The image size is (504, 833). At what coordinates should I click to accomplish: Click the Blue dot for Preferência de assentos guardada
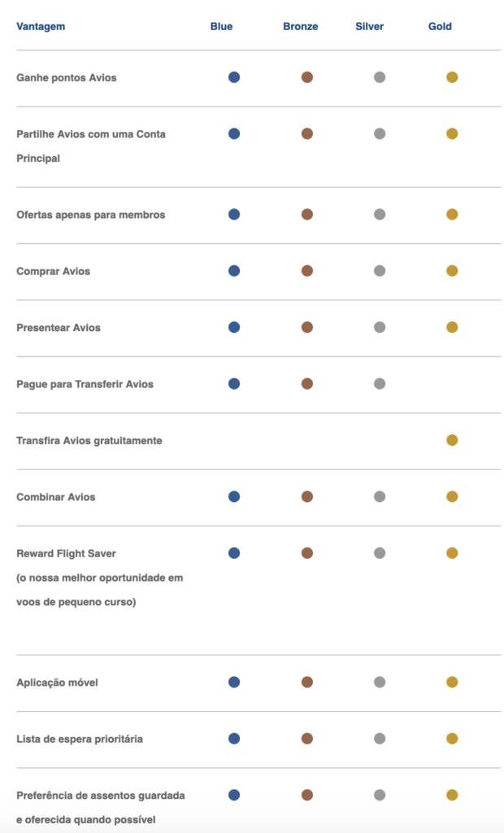click(x=234, y=796)
